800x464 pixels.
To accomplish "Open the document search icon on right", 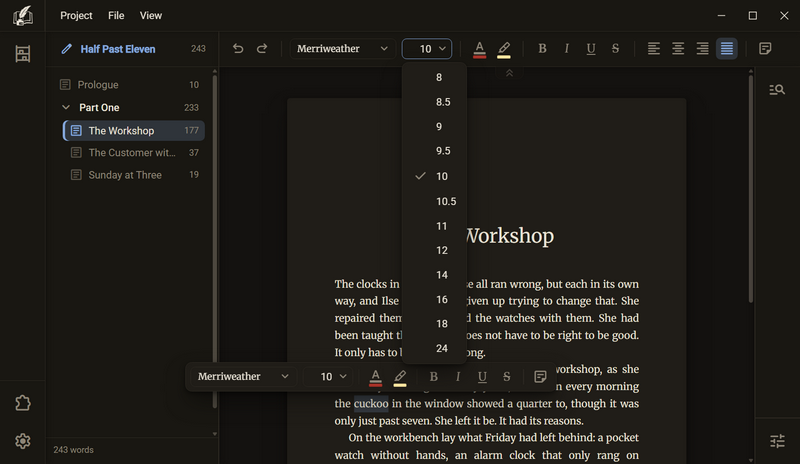I will point(777,90).
